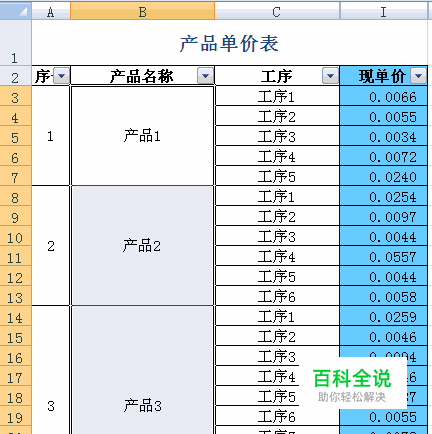Select the price cell 0.0066
This screenshot has width=432, height=434.
point(383,96)
